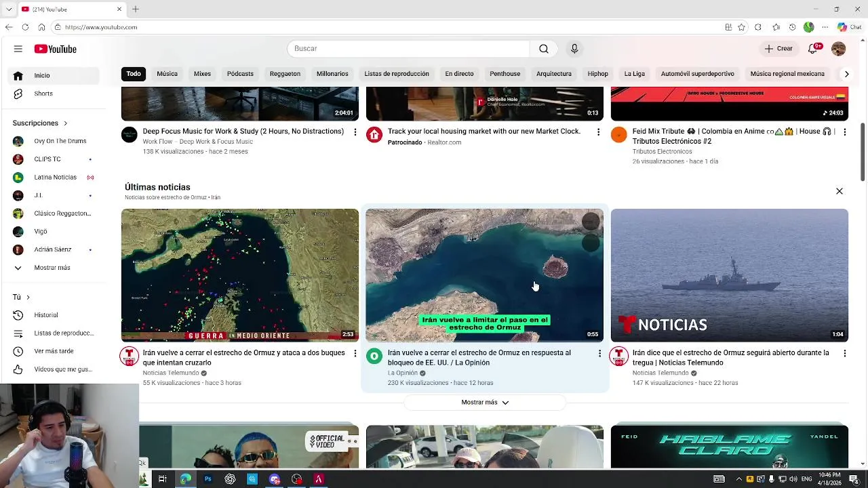The height and width of the screenshot is (488, 868).
Task: Click Tributos Electronicos channel avatar
Action: [x=618, y=134]
